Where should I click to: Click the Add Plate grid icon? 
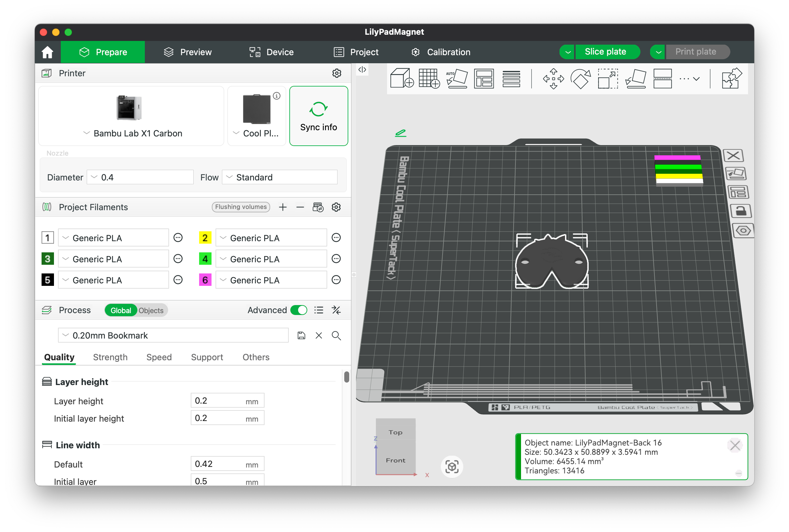429,78
